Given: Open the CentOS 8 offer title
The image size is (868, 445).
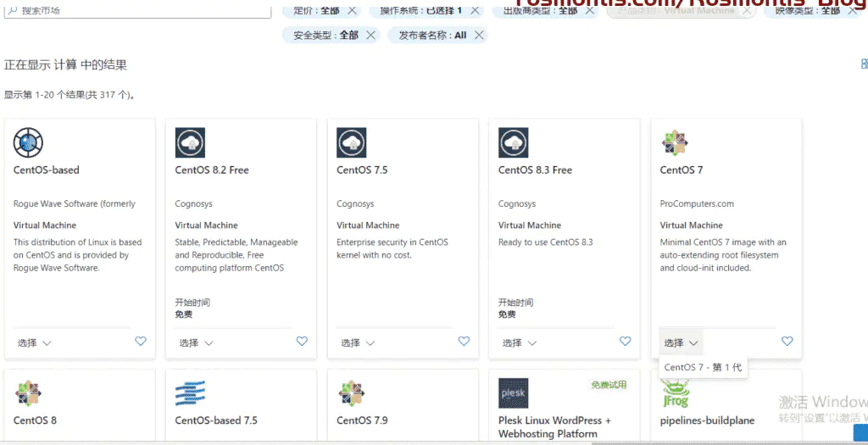Looking at the screenshot, I should coord(35,420).
